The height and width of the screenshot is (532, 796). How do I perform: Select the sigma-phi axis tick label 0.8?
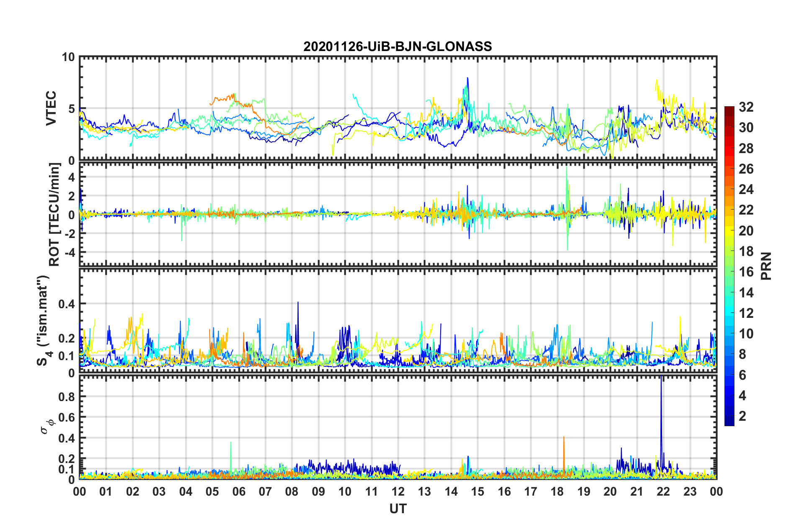point(67,396)
